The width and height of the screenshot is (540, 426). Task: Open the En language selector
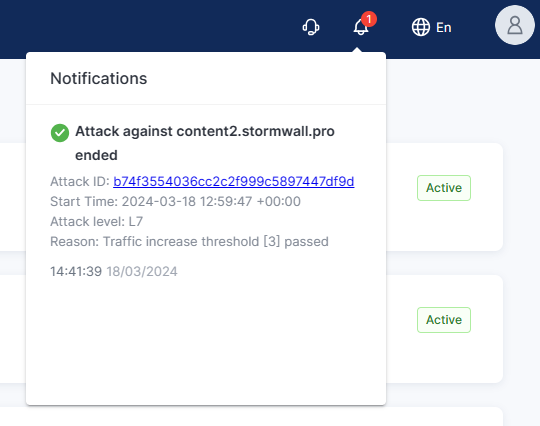444,28
